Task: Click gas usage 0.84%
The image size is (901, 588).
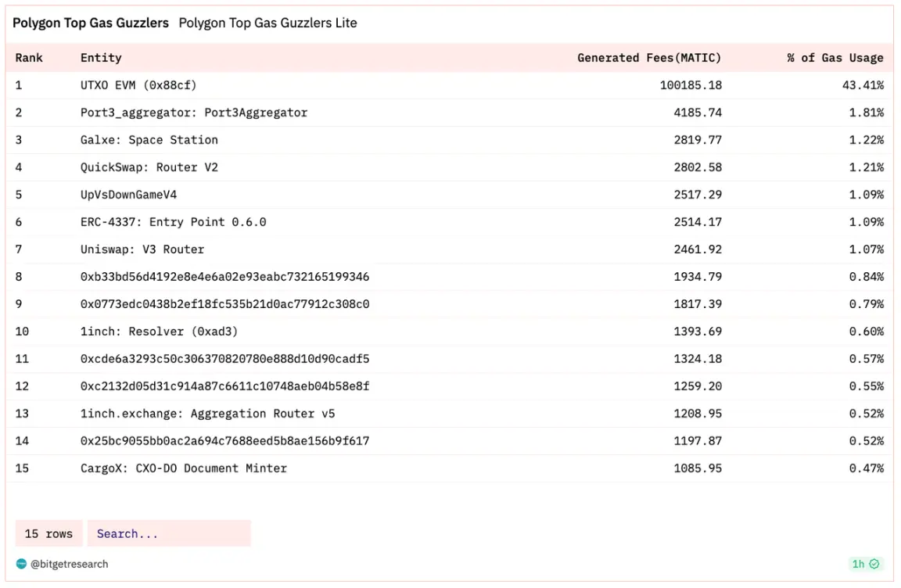Action: 867,277
